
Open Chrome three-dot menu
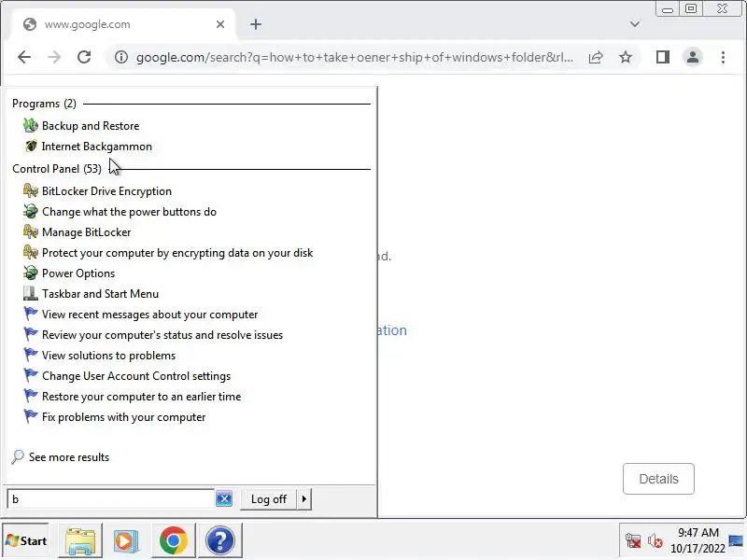pos(723,57)
